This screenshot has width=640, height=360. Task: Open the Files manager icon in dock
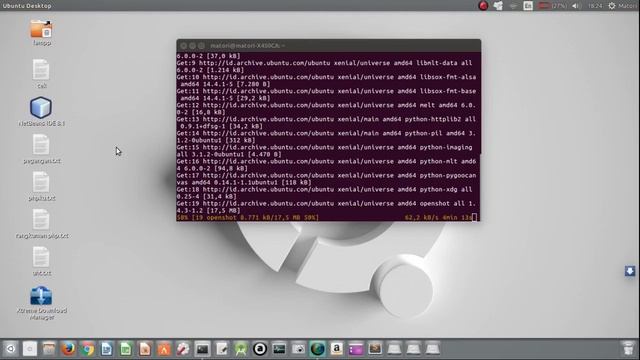(x=49, y=349)
